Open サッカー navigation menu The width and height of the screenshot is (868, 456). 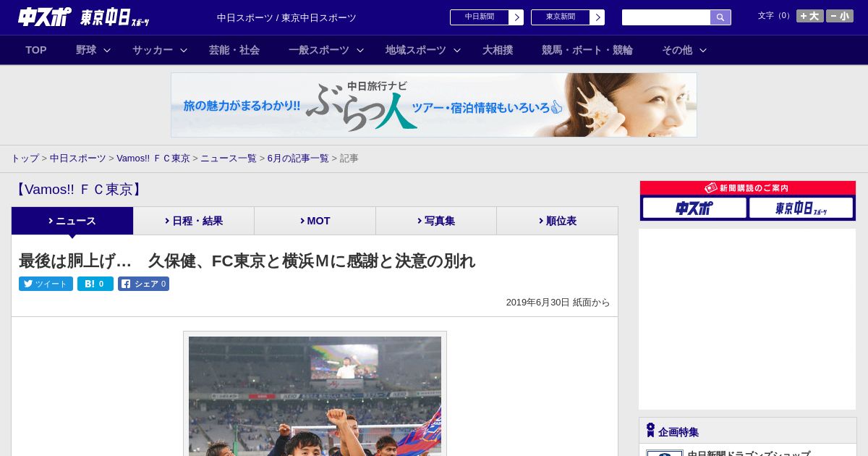153,50
